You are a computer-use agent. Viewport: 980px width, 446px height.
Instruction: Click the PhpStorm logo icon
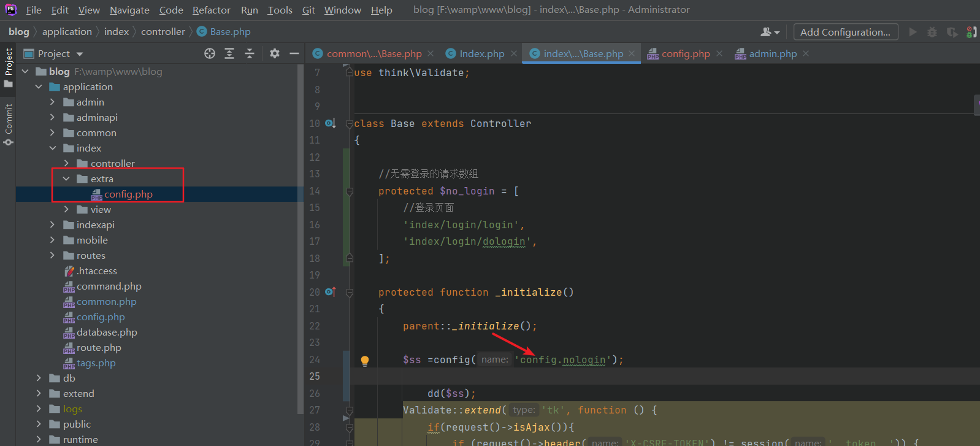(x=10, y=10)
